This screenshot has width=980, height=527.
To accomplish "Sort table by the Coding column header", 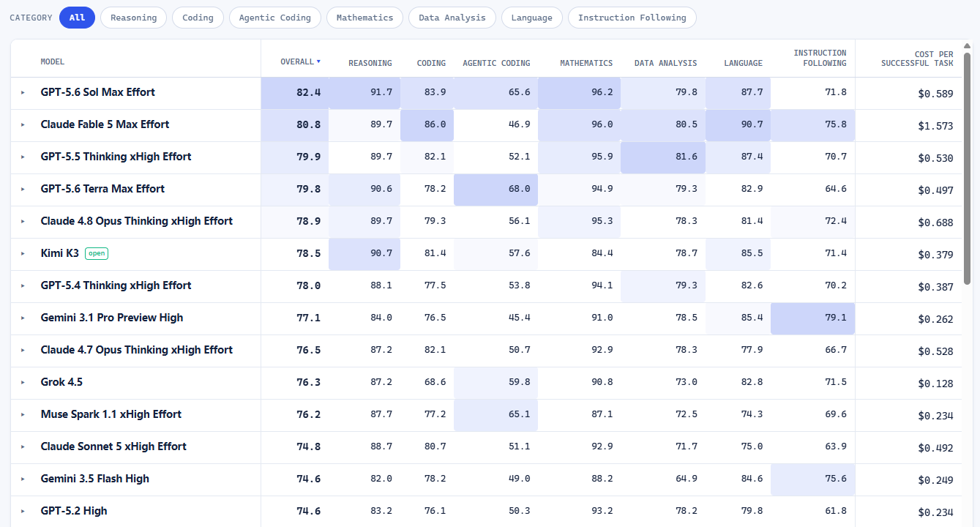I will tap(431, 63).
